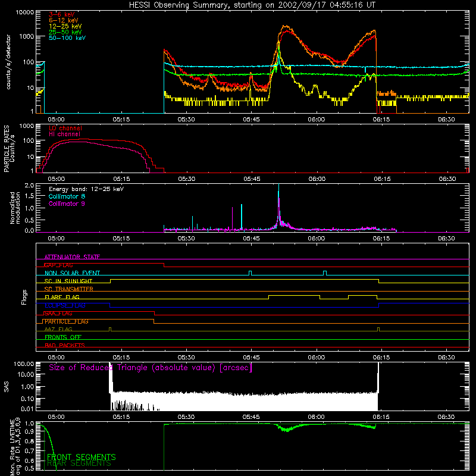
Task: Click the PARTICLE RATES axis title
Action: [x=9, y=149]
